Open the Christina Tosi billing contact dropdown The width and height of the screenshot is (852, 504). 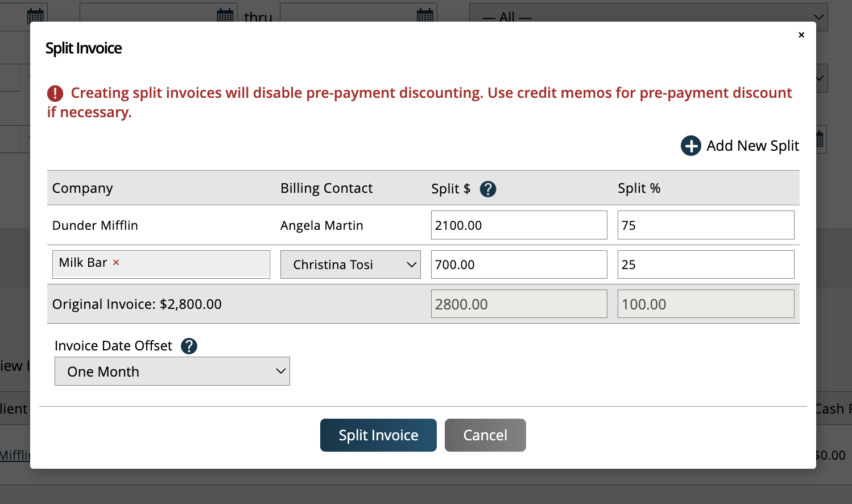tap(350, 264)
